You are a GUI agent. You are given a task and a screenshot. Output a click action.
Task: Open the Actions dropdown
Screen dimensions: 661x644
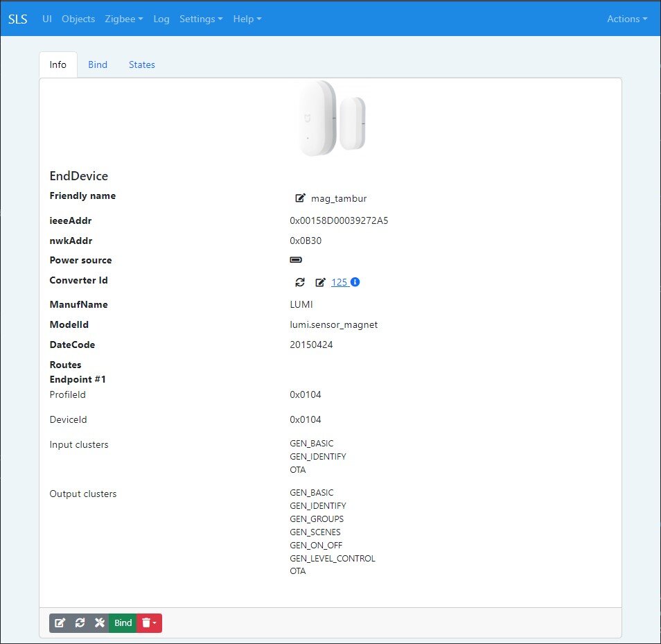[627, 19]
